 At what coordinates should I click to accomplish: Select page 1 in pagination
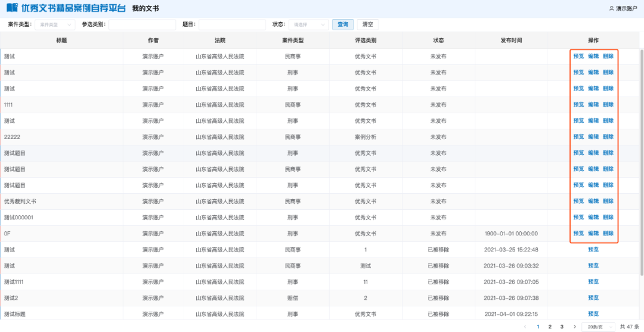point(538,327)
